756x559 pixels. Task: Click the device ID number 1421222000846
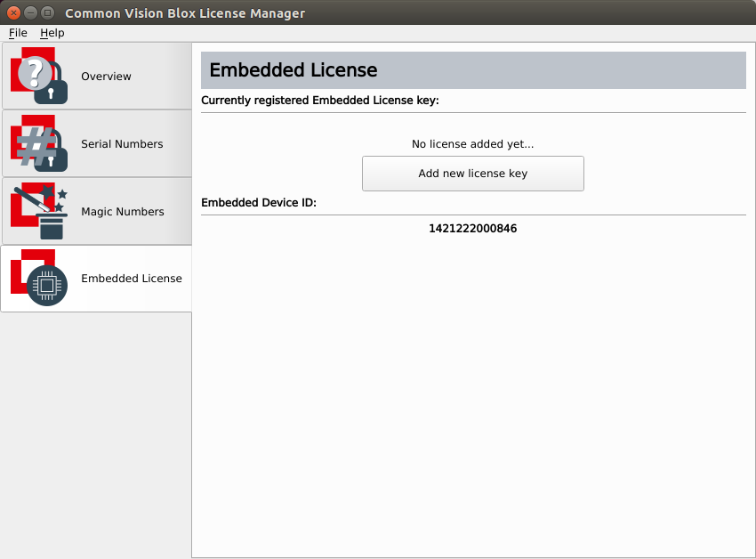click(x=472, y=229)
